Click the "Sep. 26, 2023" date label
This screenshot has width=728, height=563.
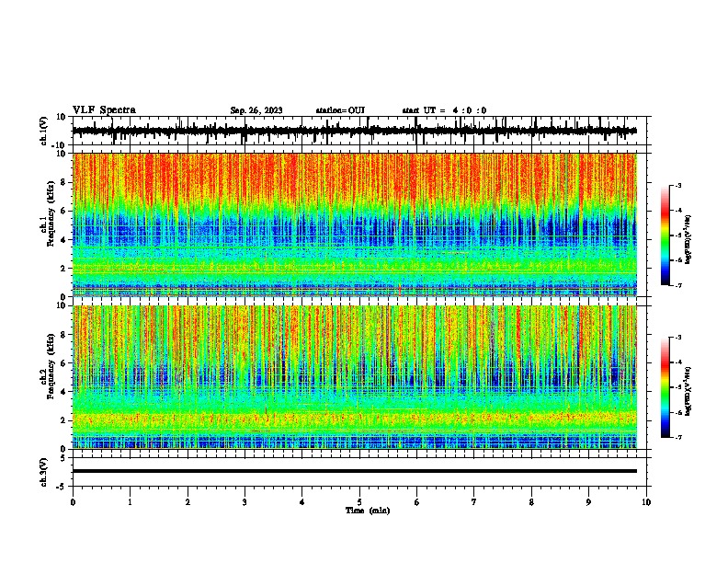pyautogui.click(x=256, y=110)
